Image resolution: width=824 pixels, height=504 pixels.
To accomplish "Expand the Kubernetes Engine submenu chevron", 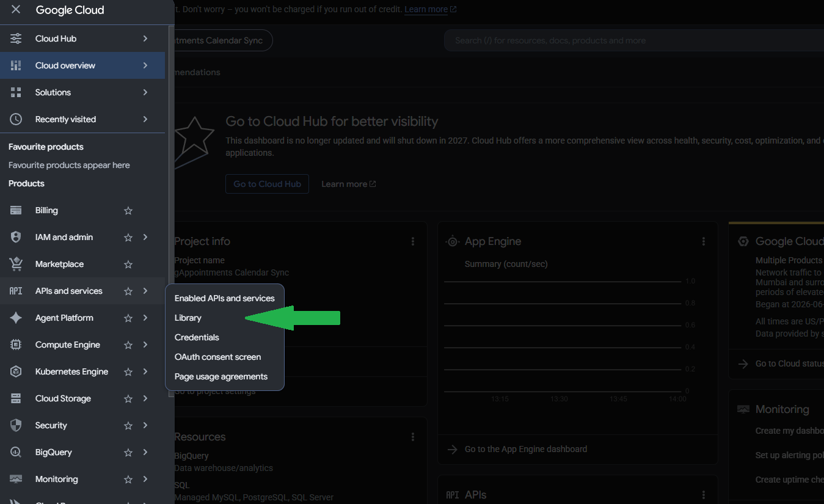I will pos(145,371).
